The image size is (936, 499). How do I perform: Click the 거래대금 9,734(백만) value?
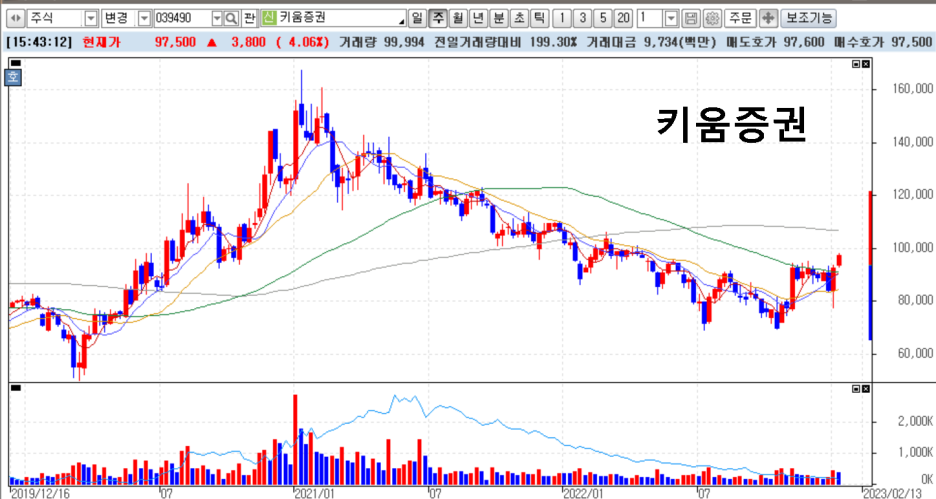(x=651, y=42)
